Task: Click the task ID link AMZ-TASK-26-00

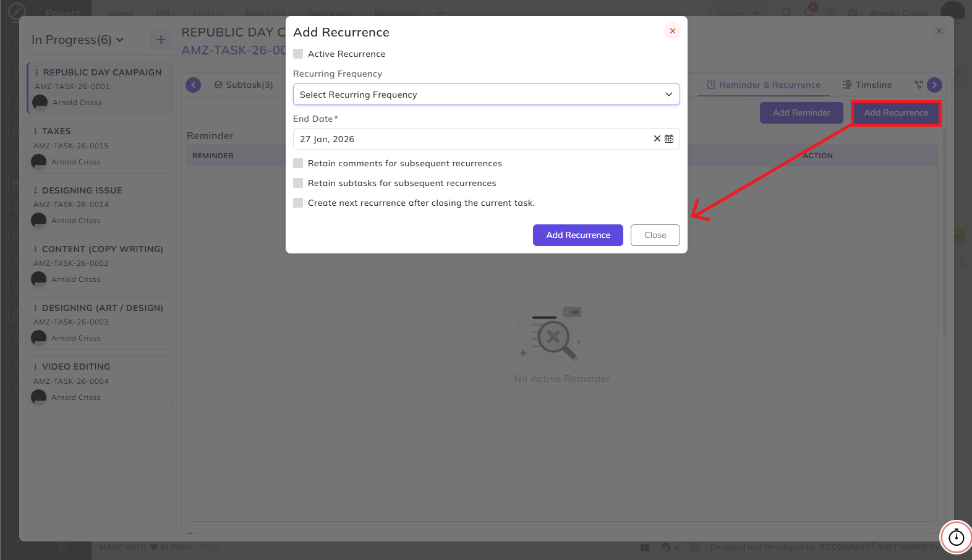Action: click(x=234, y=50)
